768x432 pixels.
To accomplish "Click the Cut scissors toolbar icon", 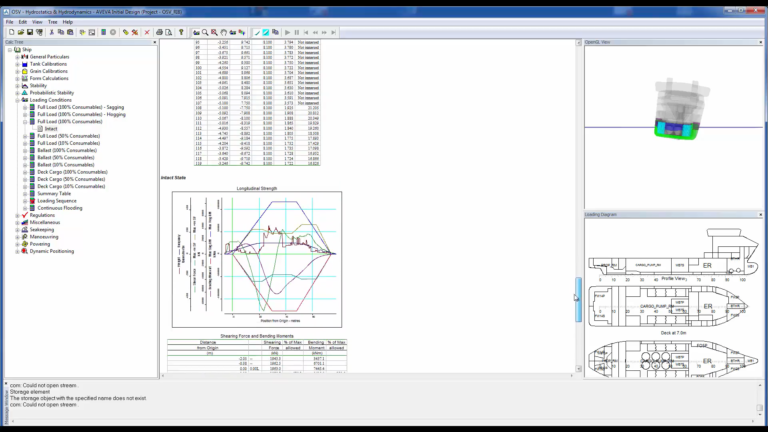I will [51, 32].
